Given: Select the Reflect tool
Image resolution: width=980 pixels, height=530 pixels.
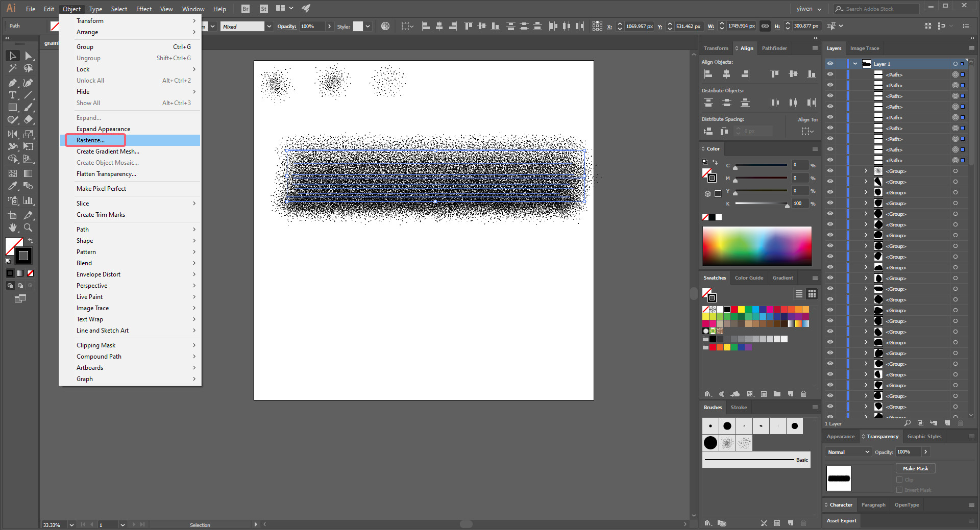Looking at the screenshot, I should 13,134.
